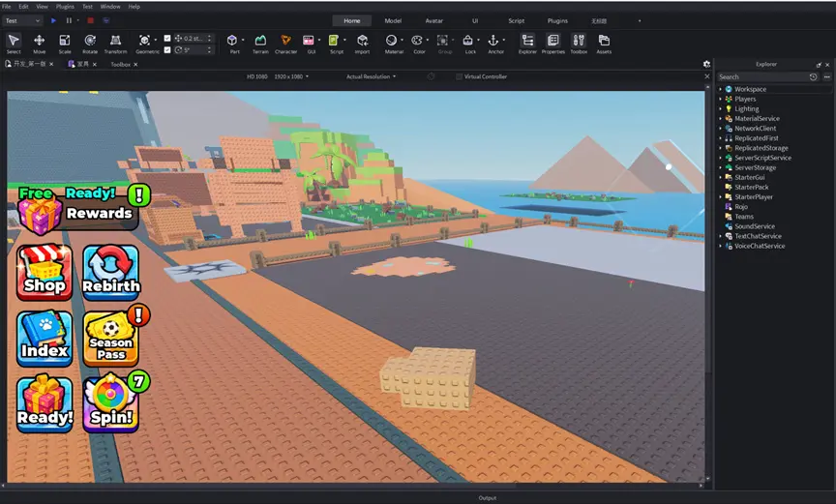836x504 pixels.
Task: Pause the running test
Action: click(x=69, y=20)
